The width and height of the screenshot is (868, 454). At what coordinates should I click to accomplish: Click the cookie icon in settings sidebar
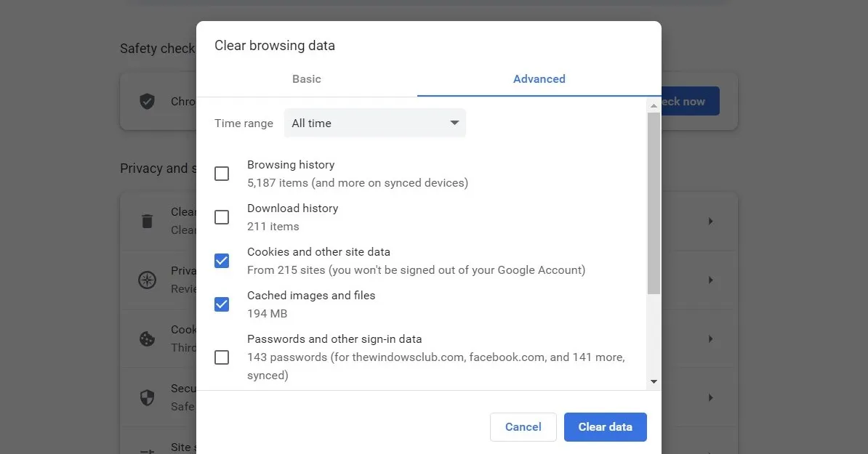pos(147,339)
